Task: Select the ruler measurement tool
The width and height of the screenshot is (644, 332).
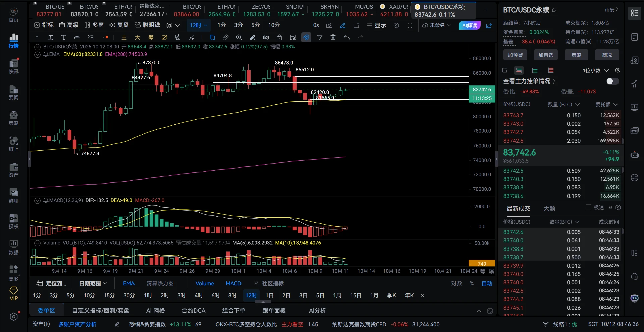Action: 226,37
